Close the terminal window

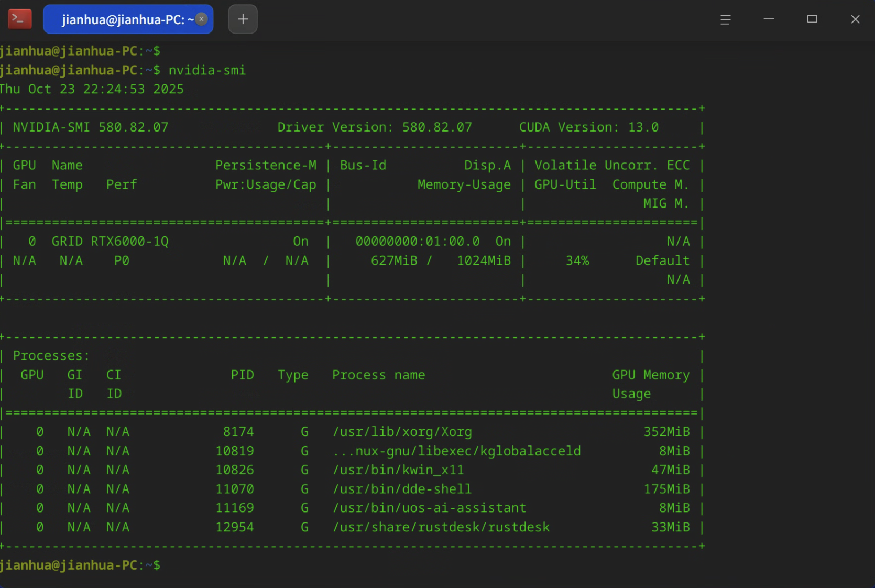click(x=855, y=19)
